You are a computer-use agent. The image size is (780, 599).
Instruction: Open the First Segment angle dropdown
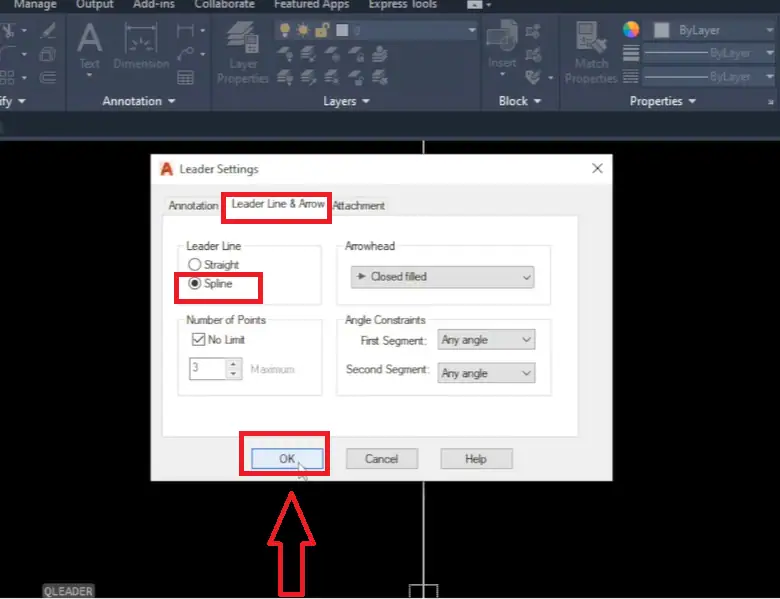click(x=486, y=340)
